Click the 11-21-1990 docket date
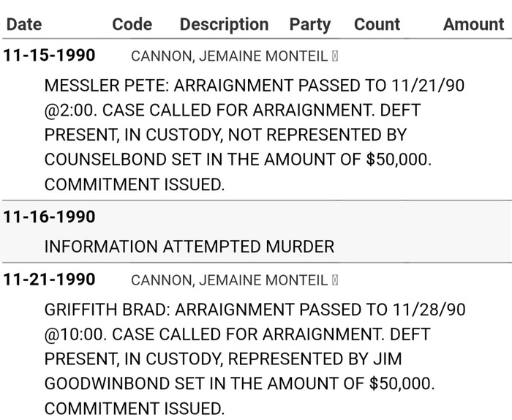512x420 pixels. click(x=49, y=280)
